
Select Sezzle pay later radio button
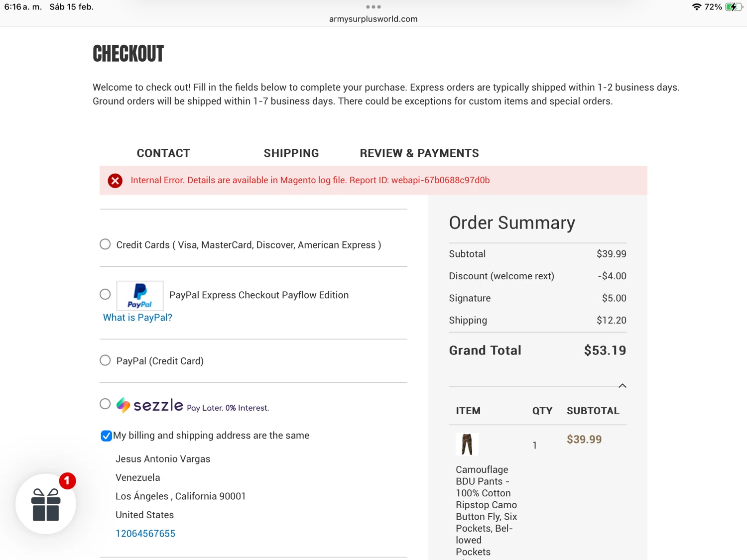point(105,404)
